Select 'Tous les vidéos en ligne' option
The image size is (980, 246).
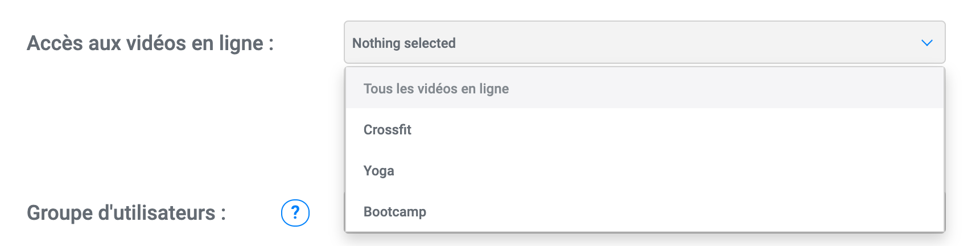tap(436, 89)
